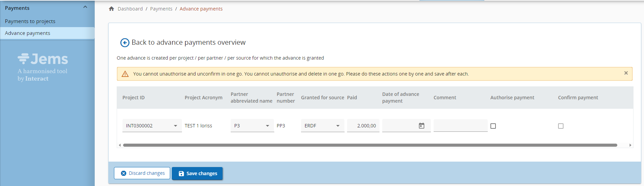This screenshot has height=186, width=644.
Task: Collapse the Payments sidebar section
Action: pos(85,7)
